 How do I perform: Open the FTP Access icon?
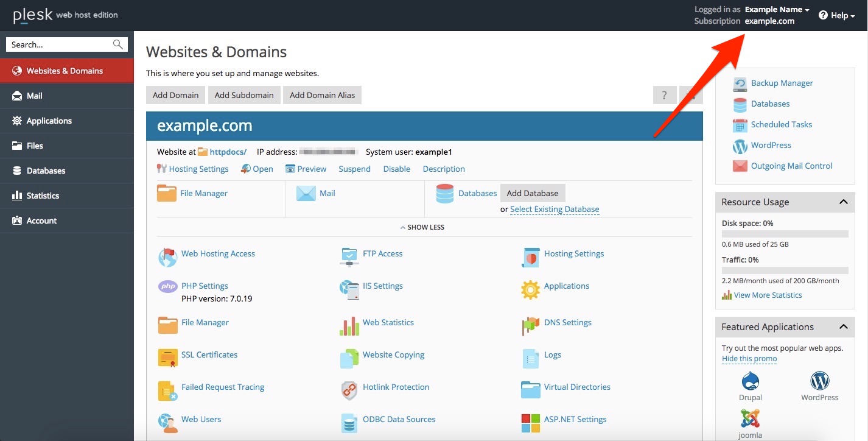(x=349, y=257)
